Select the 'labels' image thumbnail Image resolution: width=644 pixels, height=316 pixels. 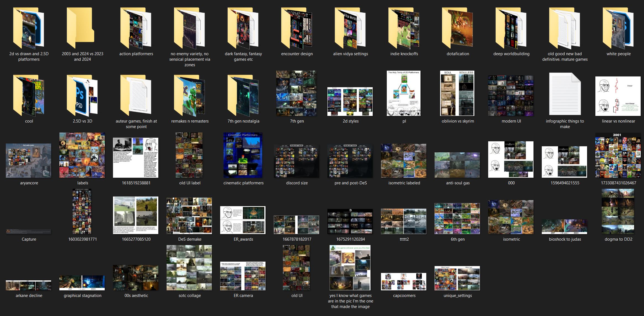pyautogui.click(x=82, y=155)
